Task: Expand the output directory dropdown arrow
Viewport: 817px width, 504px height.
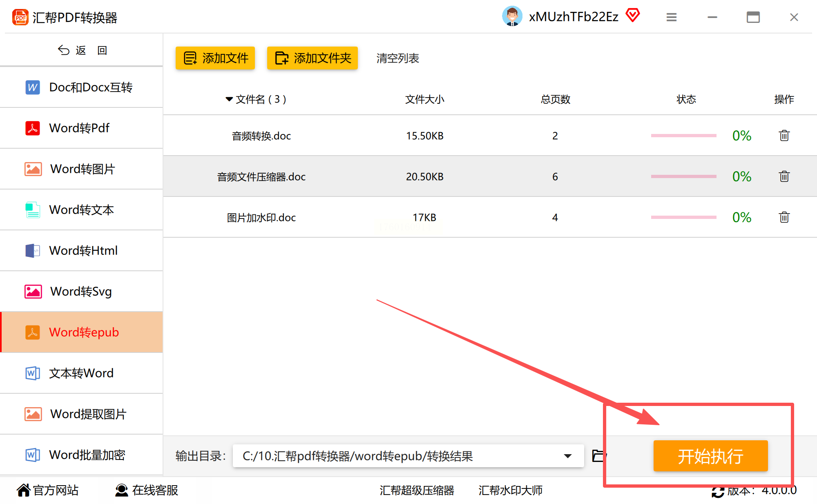Action: coord(567,456)
